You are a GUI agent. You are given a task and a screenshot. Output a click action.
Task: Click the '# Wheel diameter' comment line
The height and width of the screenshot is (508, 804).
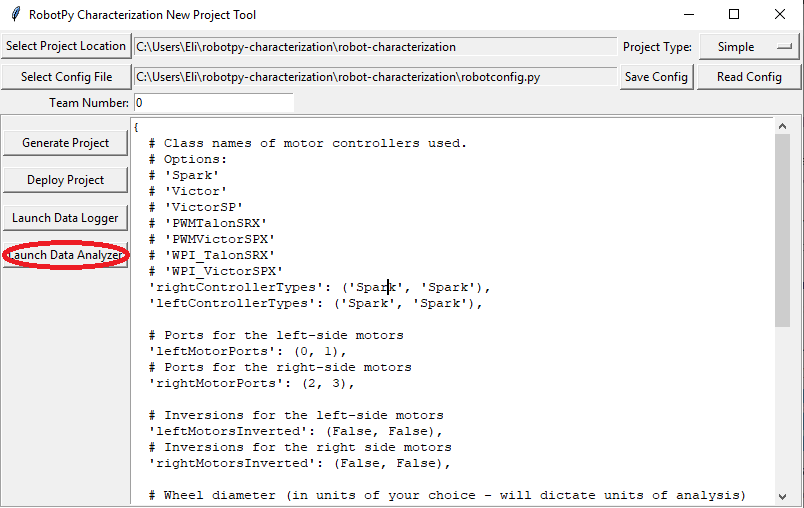[x=447, y=495]
